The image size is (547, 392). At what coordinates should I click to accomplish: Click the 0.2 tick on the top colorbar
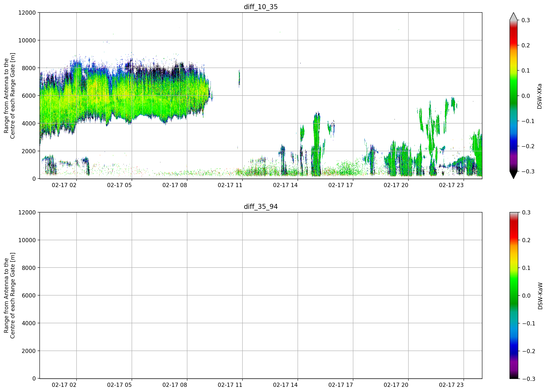(x=526, y=46)
